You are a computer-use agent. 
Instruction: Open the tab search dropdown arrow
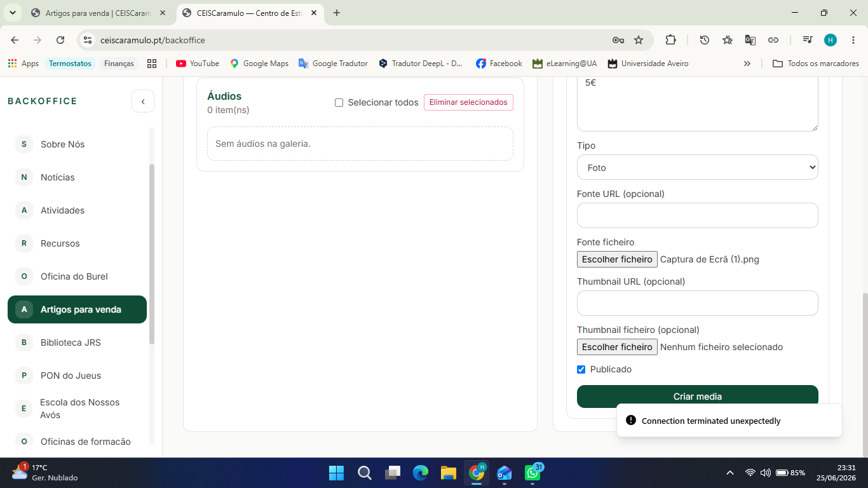coord(12,13)
